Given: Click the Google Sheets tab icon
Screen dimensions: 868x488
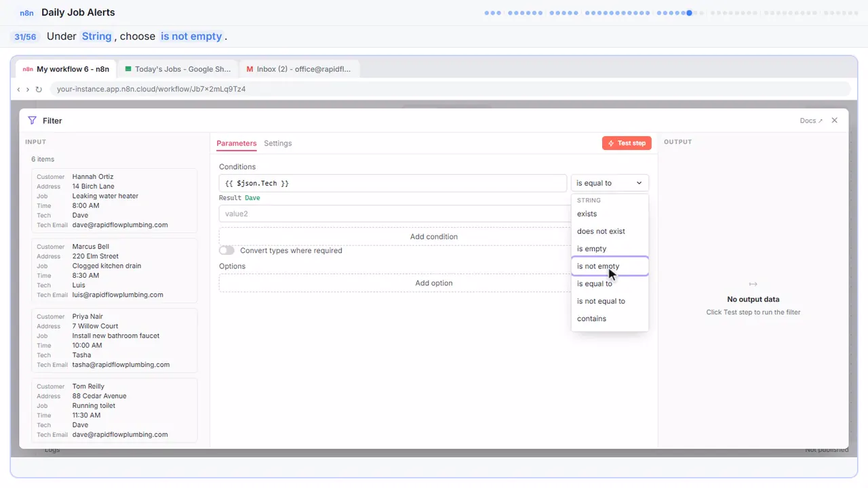Looking at the screenshot, I should pyautogui.click(x=128, y=69).
